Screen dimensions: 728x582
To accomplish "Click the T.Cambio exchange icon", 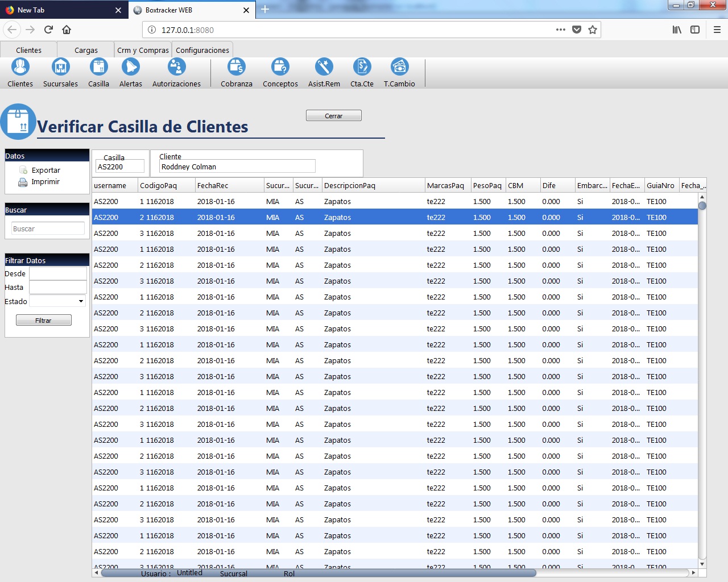I will (x=399, y=68).
